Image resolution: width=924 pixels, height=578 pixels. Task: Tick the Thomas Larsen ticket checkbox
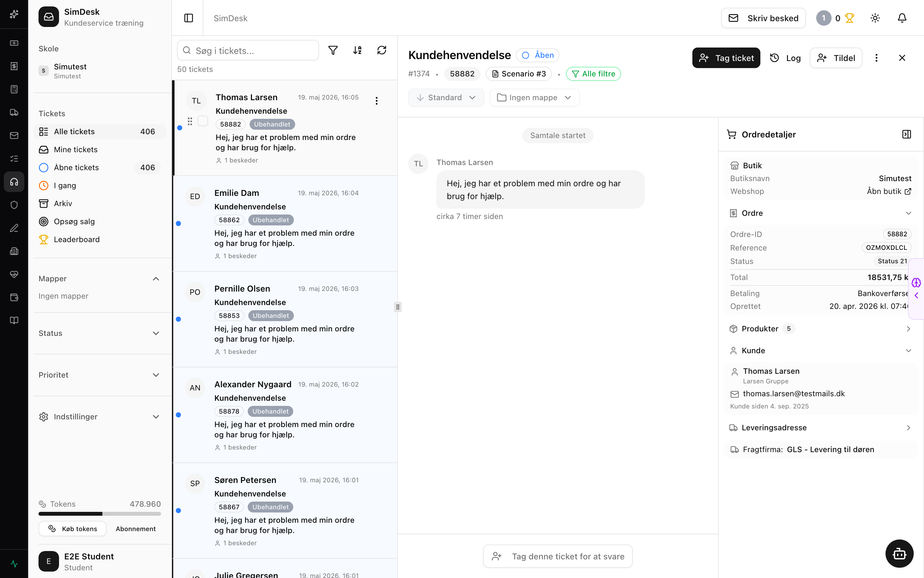pyautogui.click(x=203, y=121)
